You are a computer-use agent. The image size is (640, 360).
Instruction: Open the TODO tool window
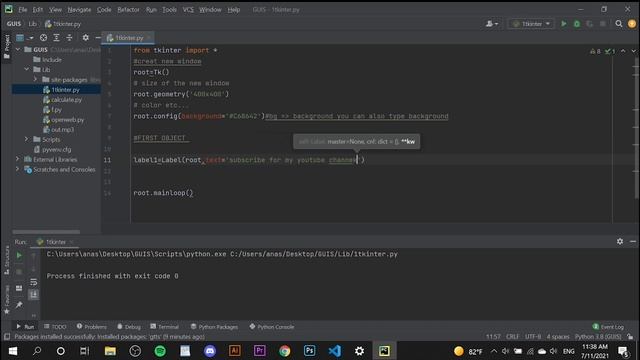coord(55,327)
